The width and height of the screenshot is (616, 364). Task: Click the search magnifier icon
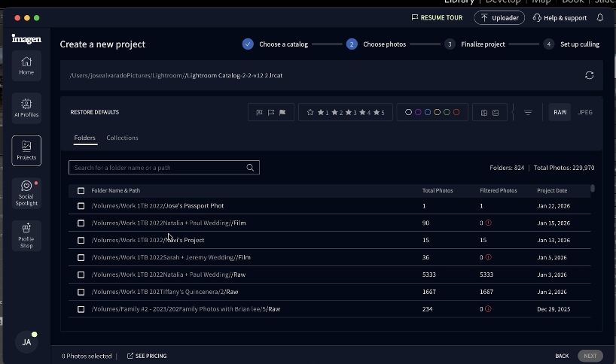(251, 168)
